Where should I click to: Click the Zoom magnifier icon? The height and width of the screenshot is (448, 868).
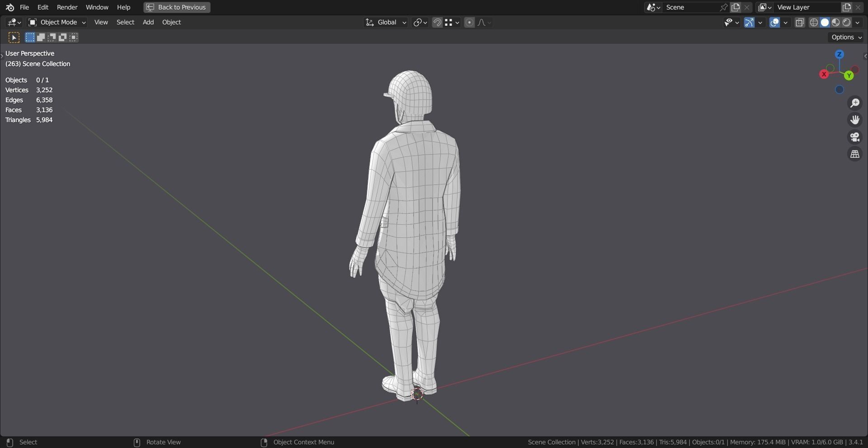point(855,103)
